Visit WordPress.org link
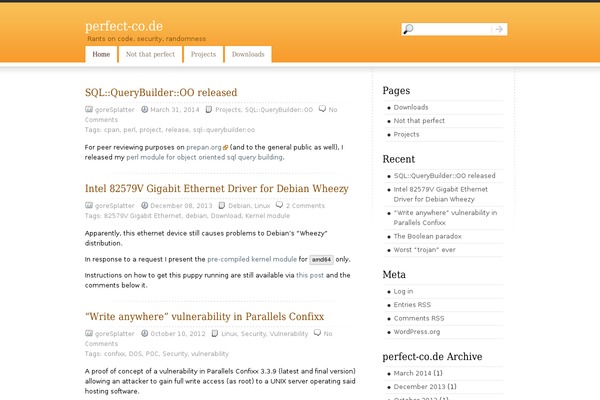The width and height of the screenshot is (600, 400). pos(417,332)
